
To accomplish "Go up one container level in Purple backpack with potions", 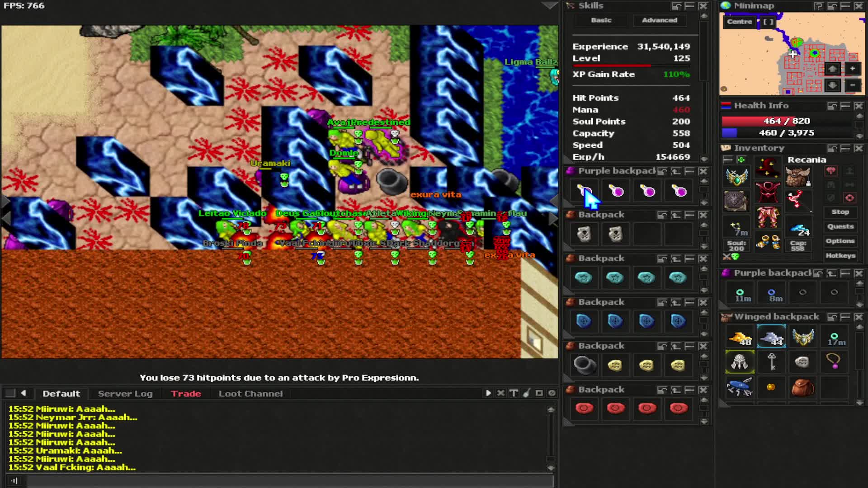I will click(676, 171).
